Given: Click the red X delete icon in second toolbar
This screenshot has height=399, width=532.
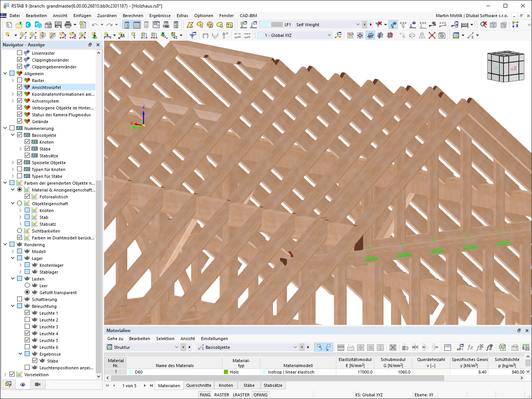Looking at the screenshot, I should (432, 35).
